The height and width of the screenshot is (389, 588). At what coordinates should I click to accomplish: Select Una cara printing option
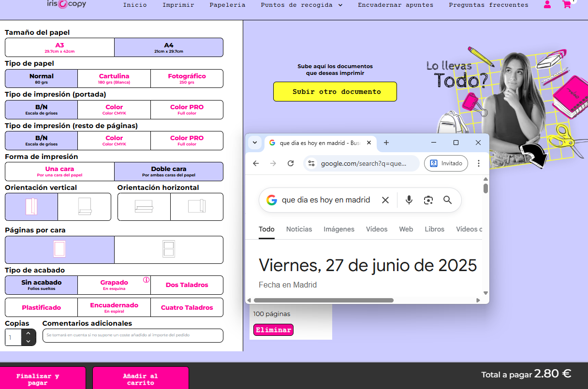(59, 171)
